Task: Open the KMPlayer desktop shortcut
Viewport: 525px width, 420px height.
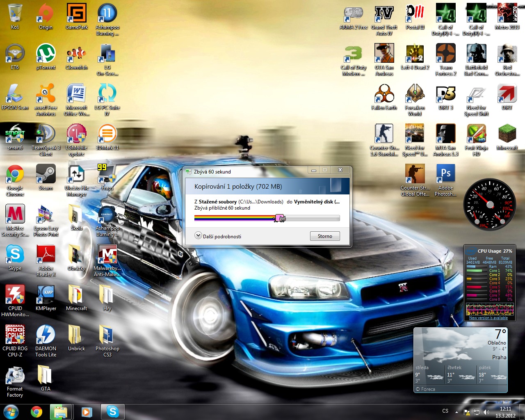Action: pyautogui.click(x=46, y=298)
